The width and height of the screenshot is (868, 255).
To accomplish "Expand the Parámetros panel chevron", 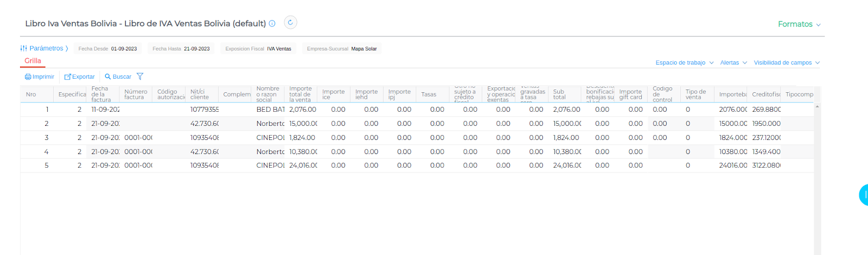I will pyautogui.click(x=67, y=48).
